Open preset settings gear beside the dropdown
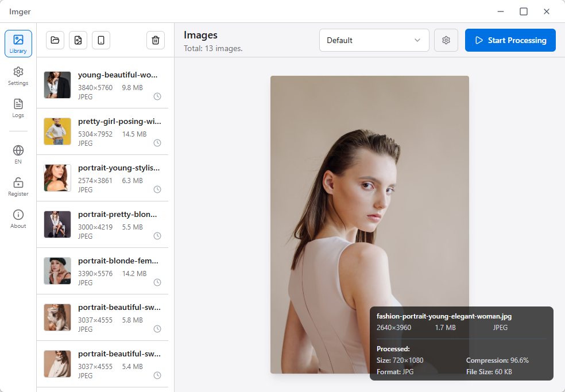 [x=446, y=40]
